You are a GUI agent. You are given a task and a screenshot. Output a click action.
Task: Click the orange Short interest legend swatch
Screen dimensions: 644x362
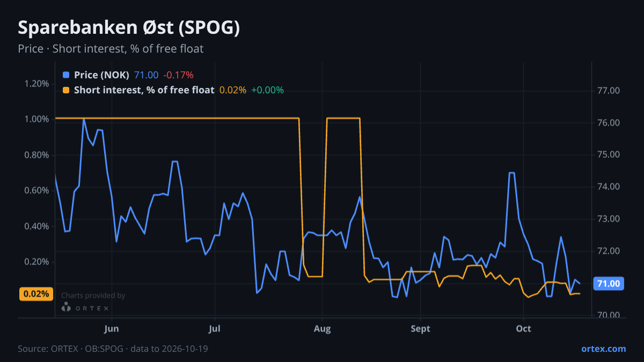point(66,90)
